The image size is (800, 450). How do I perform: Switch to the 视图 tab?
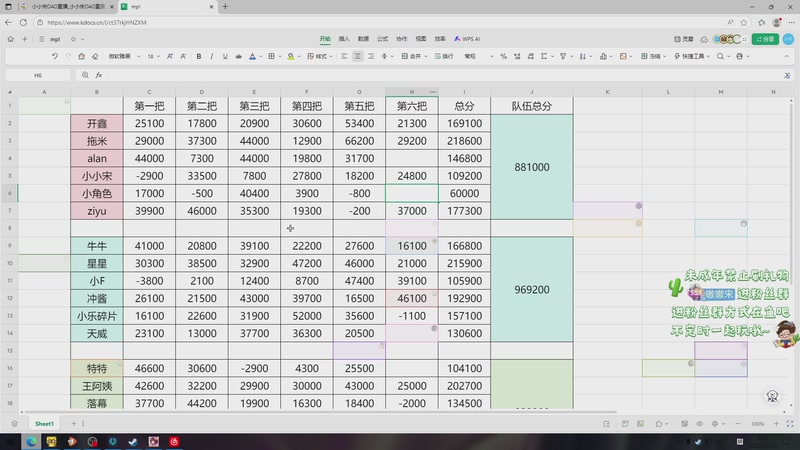click(x=421, y=39)
